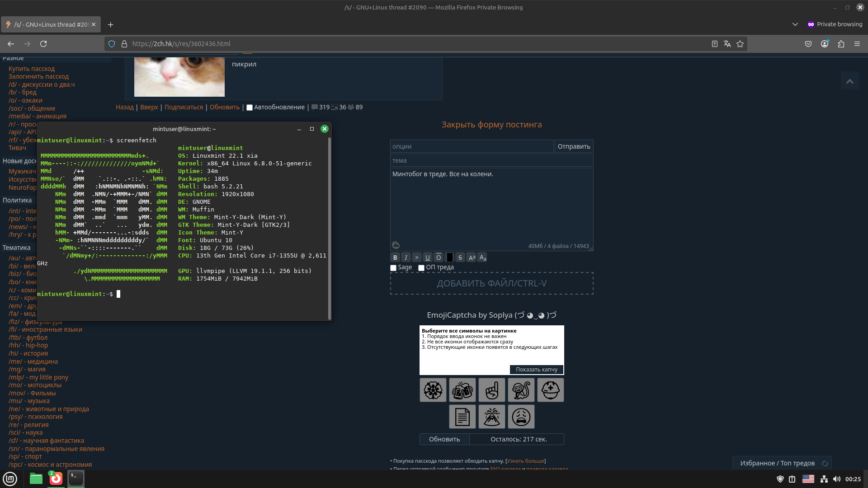Click the Показать капчу button
868x488 pixels.
point(537,370)
